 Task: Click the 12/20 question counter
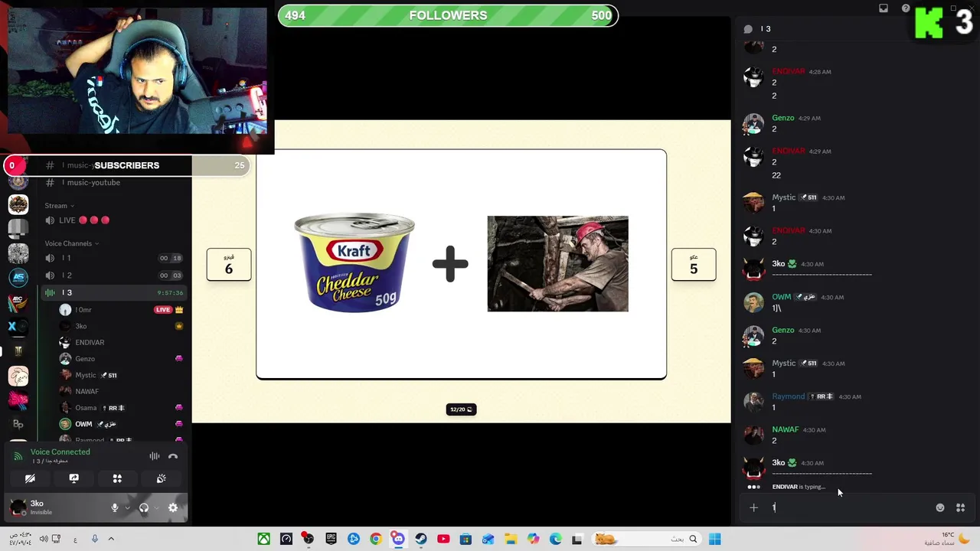tap(461, 409)
